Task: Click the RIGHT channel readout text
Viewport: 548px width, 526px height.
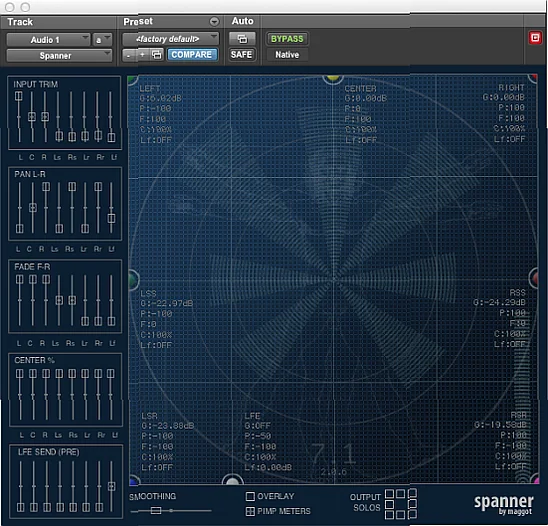Action: pyautogui.click(x=504, y=113)
